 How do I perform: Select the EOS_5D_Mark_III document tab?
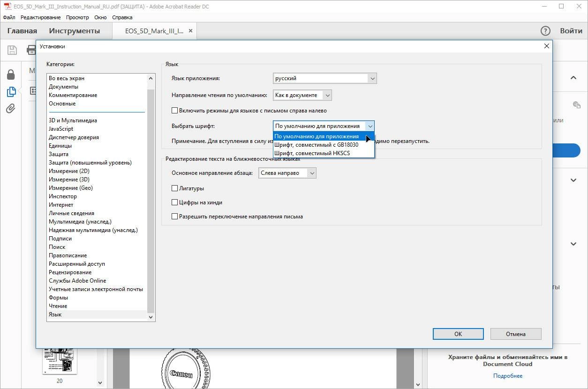154,31
